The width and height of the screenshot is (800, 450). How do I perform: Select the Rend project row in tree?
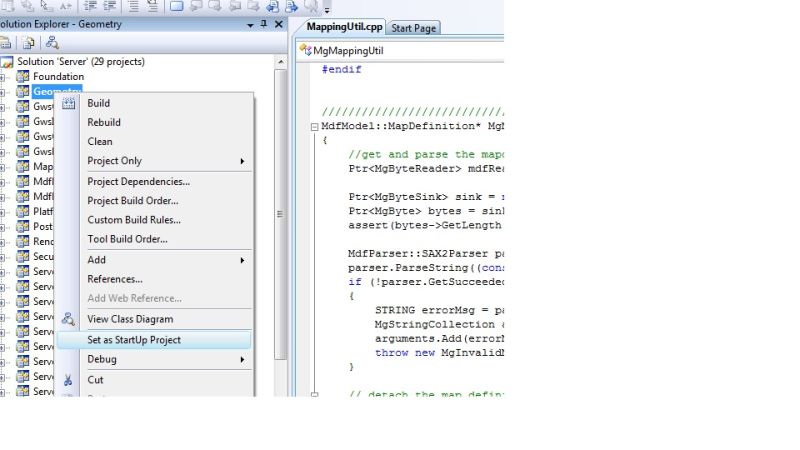pos(43,241)
